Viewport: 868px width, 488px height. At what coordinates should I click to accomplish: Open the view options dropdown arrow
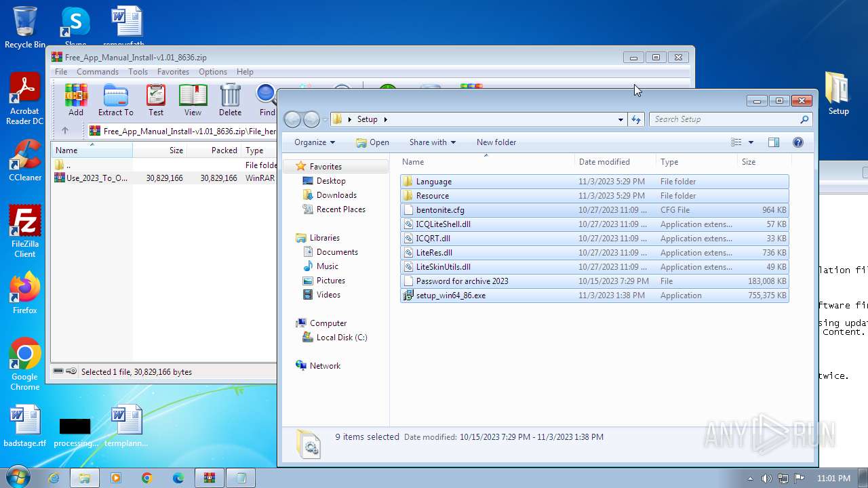[x=751, y=142]
